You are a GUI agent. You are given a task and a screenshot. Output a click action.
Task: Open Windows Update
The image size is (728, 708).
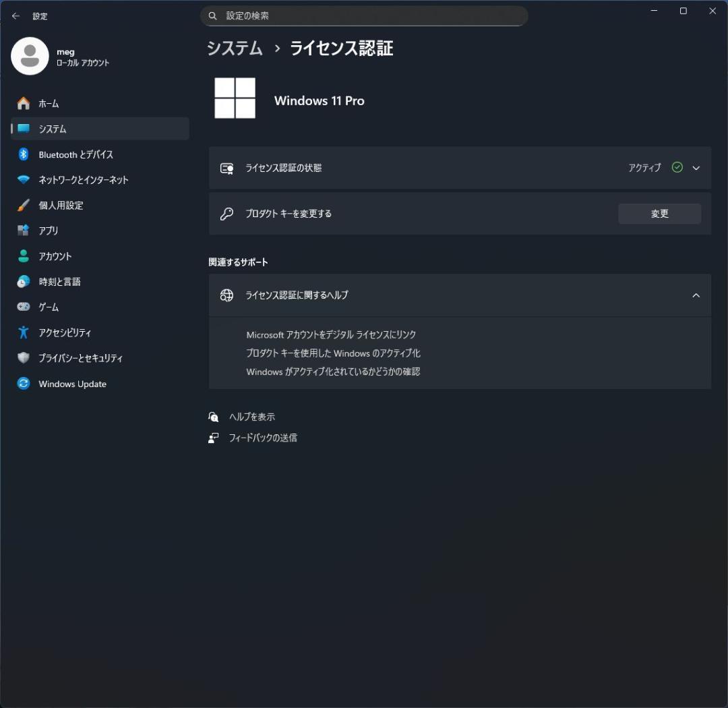point(72,384)
